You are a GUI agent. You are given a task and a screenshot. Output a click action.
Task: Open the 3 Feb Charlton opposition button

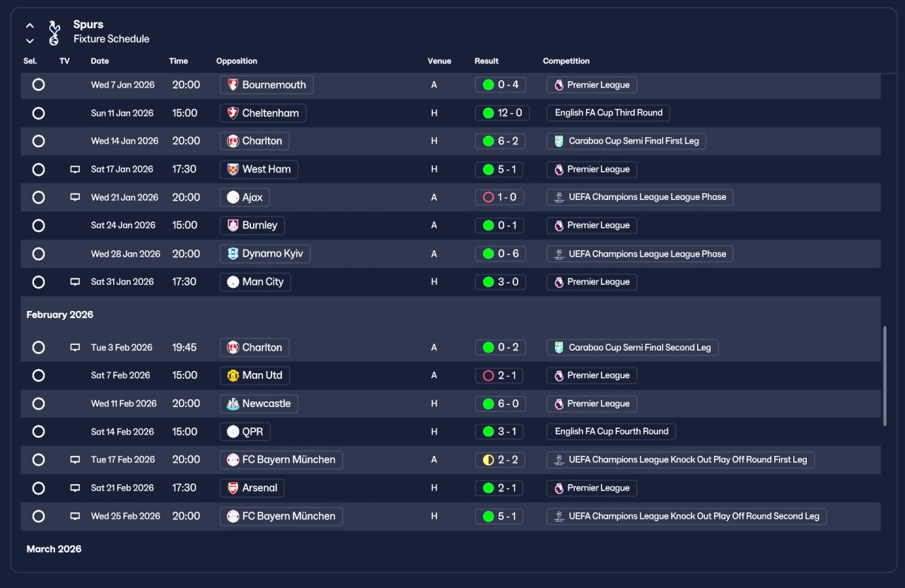coord(255,348)
